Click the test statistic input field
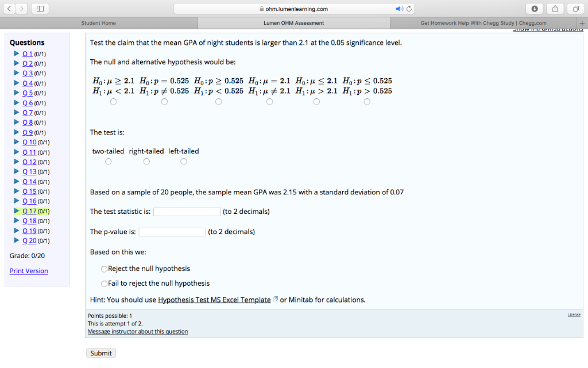588x368 pixels. pos(187,211)
